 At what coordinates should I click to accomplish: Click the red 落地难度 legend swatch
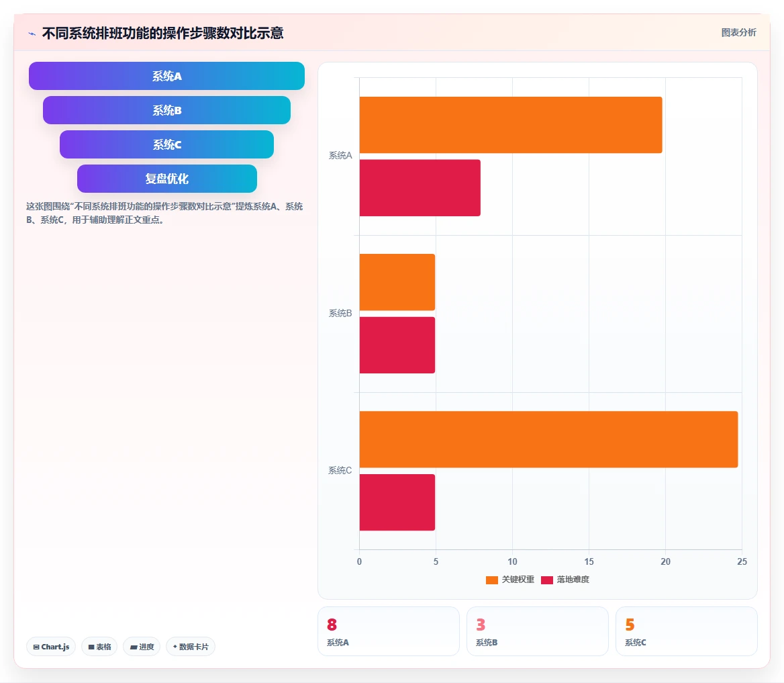tap(547, 580)
